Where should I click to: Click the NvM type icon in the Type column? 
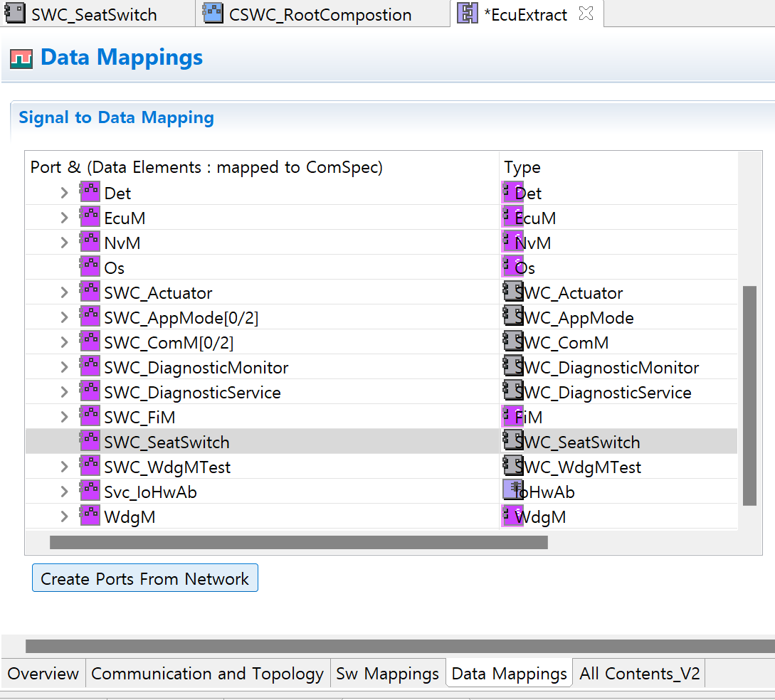pos(512,242)
